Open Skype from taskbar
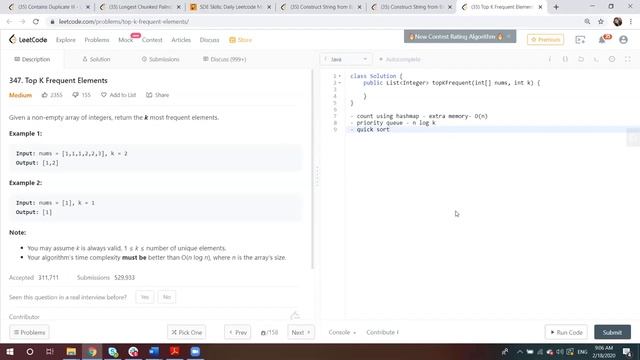 pyautogui.click(x=113, y=351)
